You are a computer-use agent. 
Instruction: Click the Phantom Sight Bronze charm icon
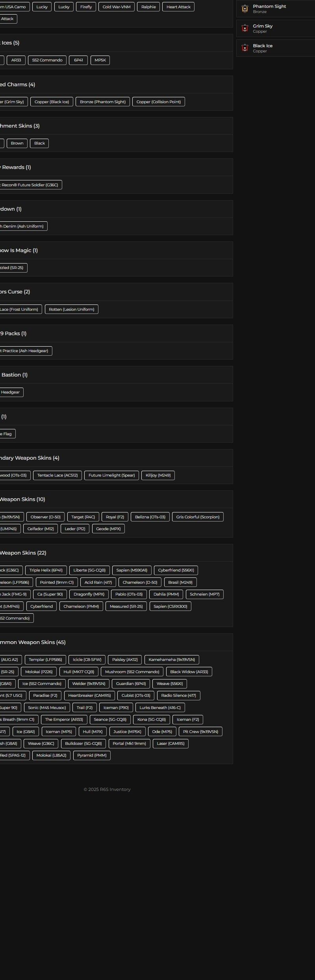click(x=245, y=9)
